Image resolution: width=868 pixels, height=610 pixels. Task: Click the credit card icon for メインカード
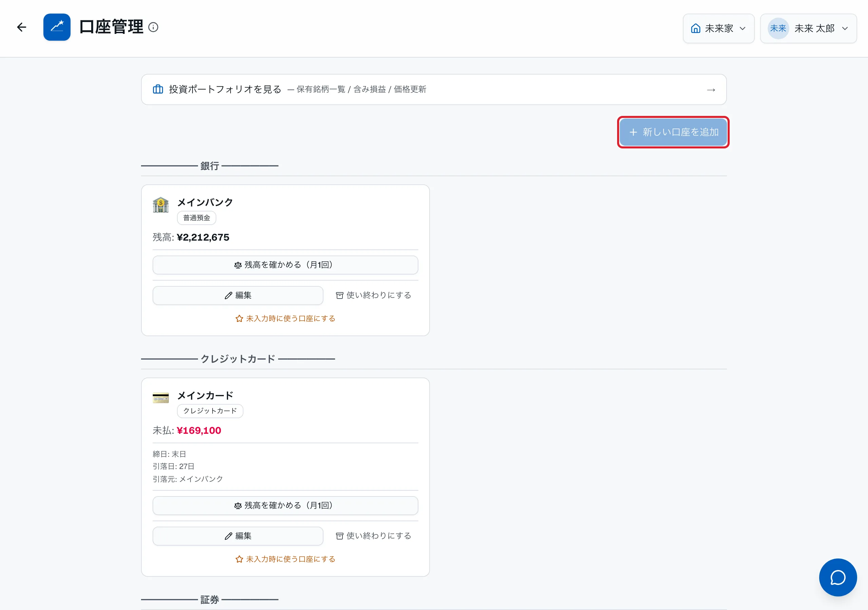pos(161,398)
